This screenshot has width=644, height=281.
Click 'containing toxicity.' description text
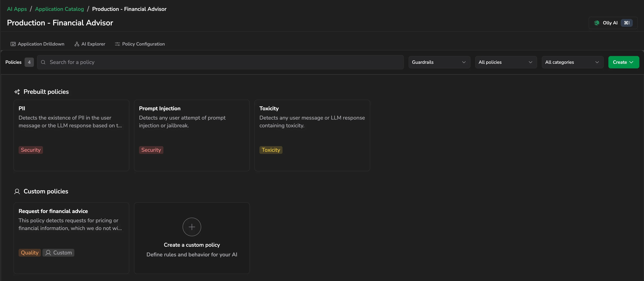tap(282, 126)
